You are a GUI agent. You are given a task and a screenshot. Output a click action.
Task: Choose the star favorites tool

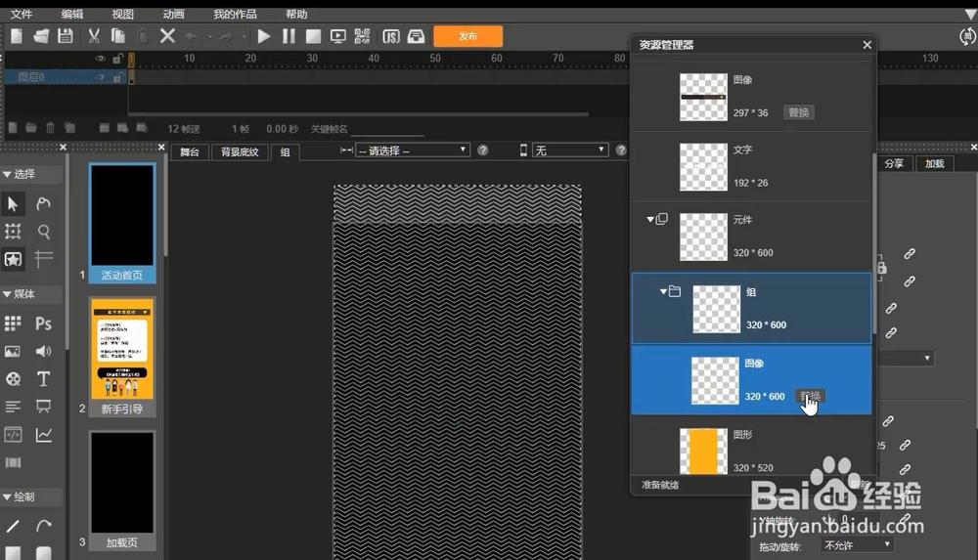tap(13, 259)
